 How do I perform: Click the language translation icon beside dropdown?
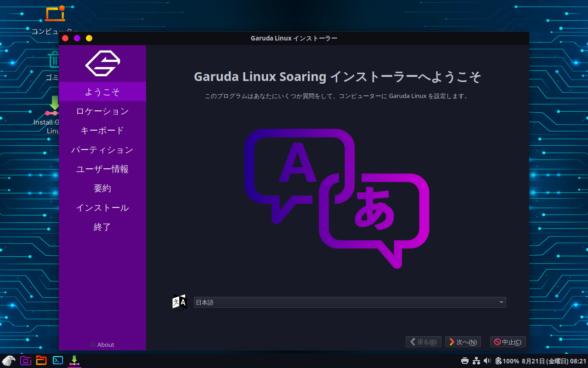[179, 302]
